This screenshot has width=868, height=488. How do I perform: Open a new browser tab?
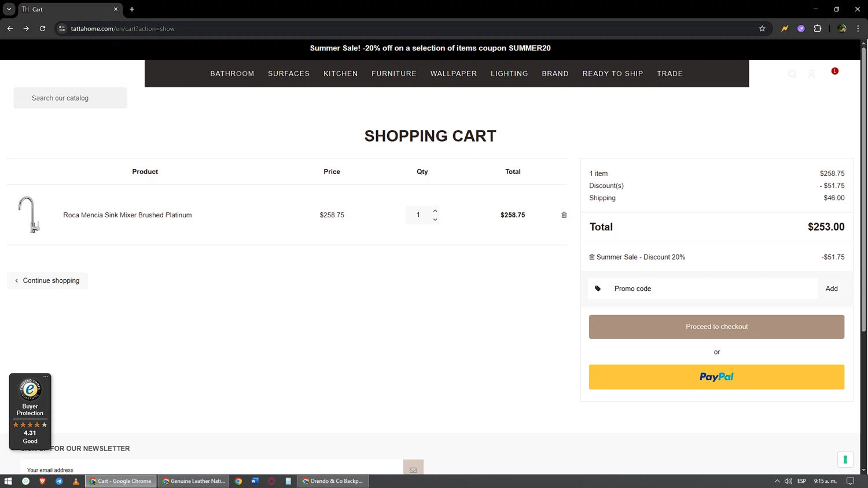[132, 9]
